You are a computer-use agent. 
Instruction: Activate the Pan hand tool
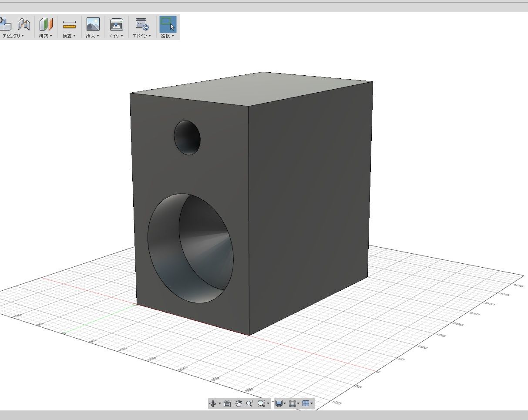[x=239, y=403]
